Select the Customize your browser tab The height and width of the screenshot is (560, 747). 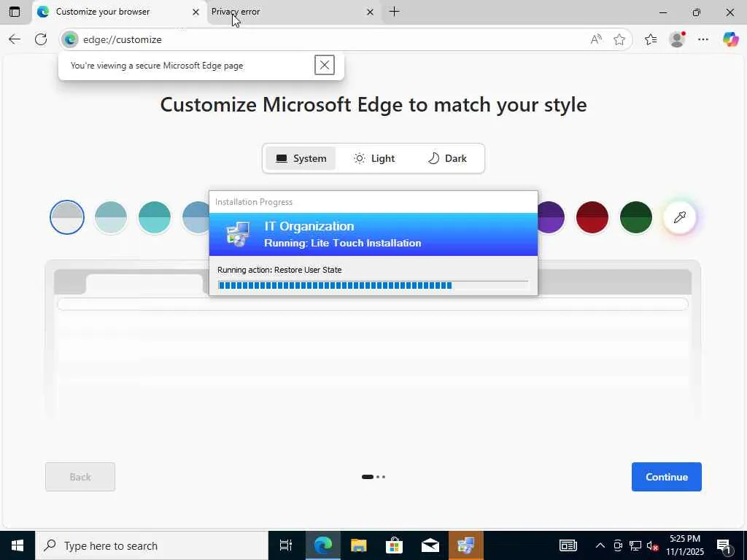pyautogui.click(x=120, y=12)
